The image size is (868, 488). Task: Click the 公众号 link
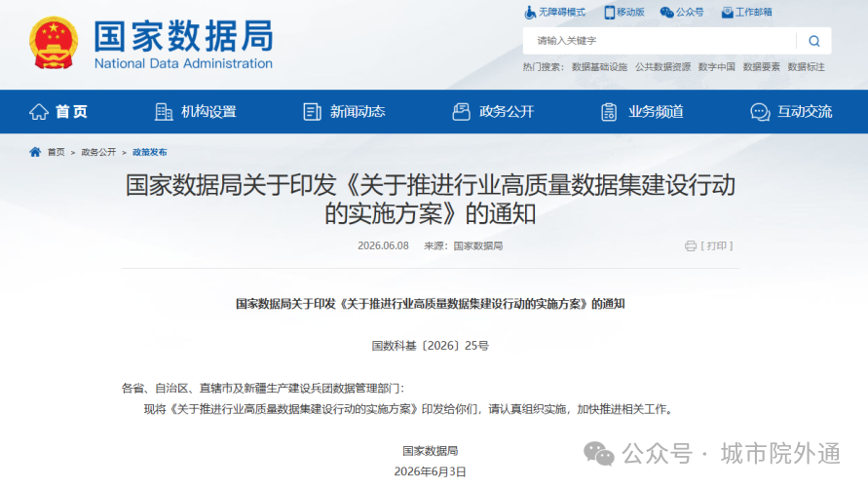click(x=690, y=12)
